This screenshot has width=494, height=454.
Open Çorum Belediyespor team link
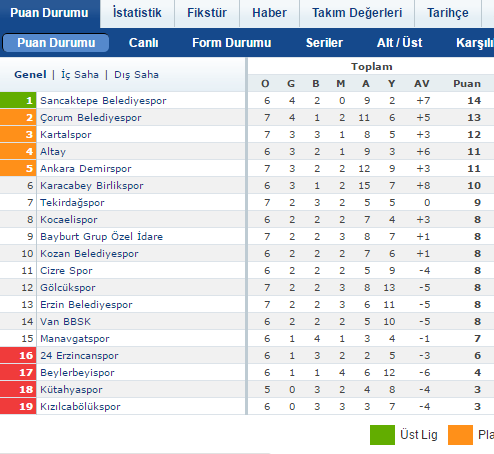91,118
